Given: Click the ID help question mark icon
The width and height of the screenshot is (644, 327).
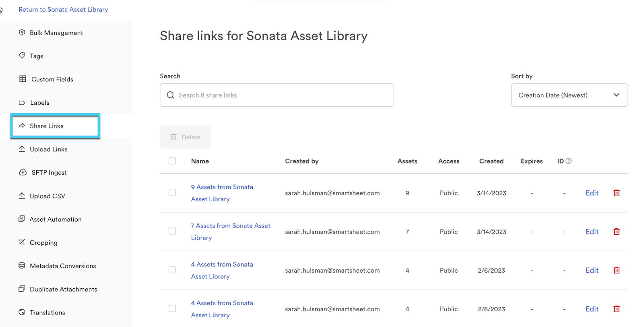Looking at the screenshot, I should click(568, 161).
